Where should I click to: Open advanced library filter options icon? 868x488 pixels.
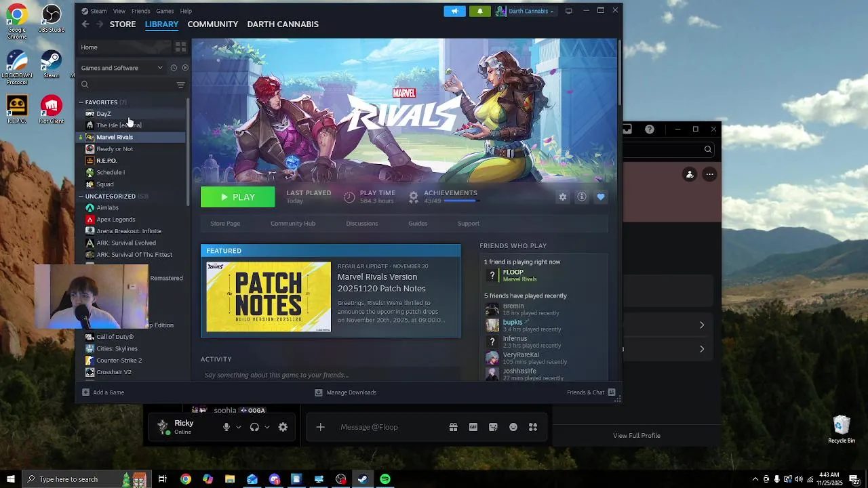tap(180, 85)
